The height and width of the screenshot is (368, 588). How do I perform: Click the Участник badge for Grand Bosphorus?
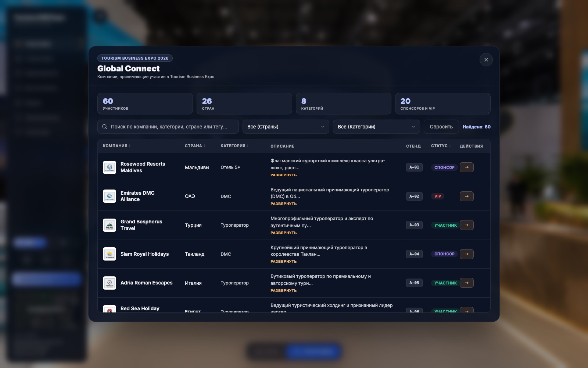pos(445,225)
